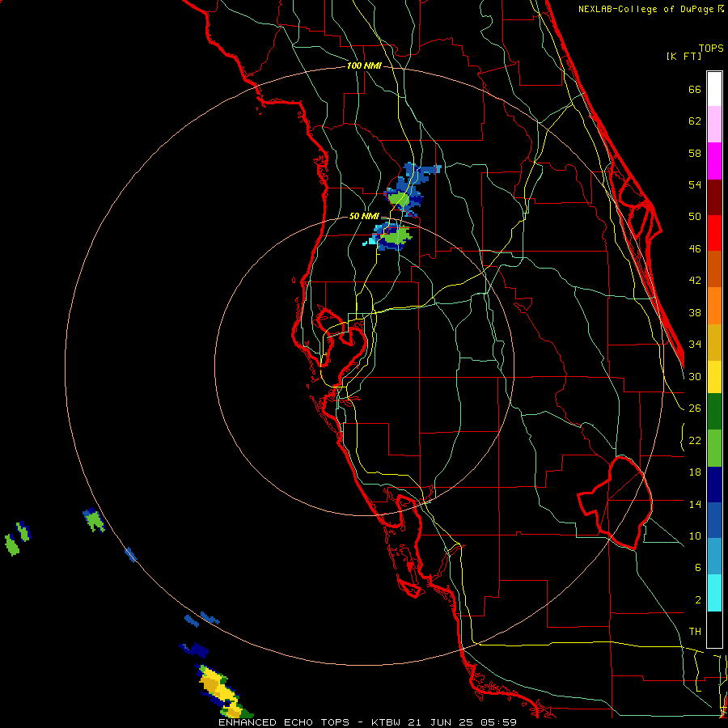Click the KTBW station identifier in caption
The width and height of the screenshot is (728, 728).
pyautogui.click(x=385, y=722)
